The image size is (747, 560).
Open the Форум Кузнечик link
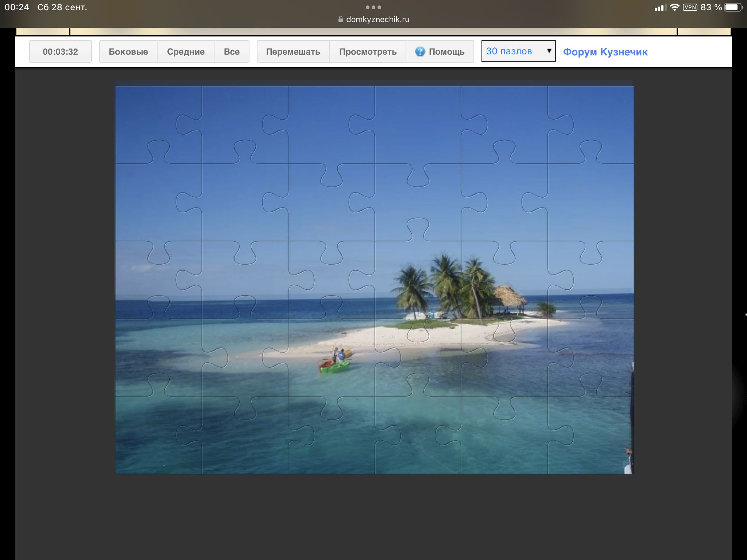[x=605, y=52]
